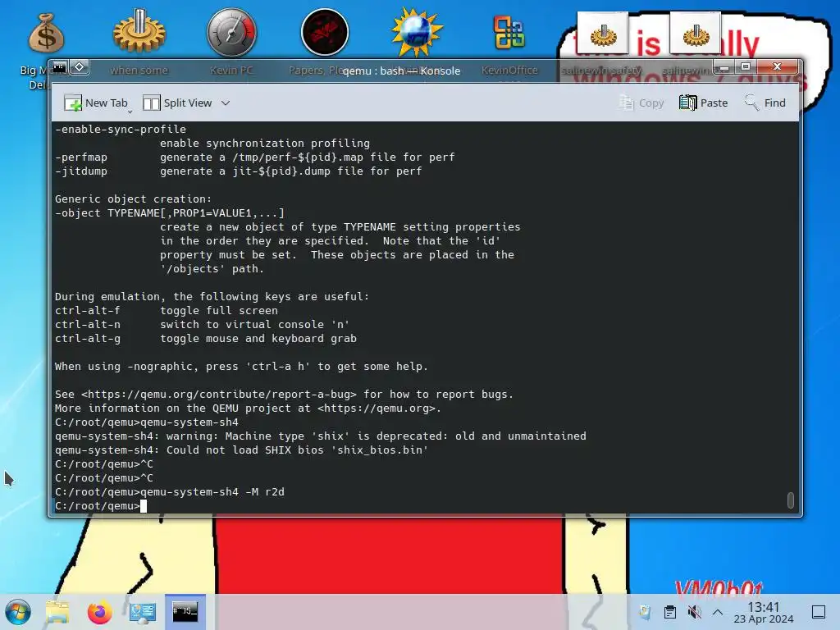Screen dimensions: 840x630
Task: Close the Konsole window
Action: [x=778, y=67]
